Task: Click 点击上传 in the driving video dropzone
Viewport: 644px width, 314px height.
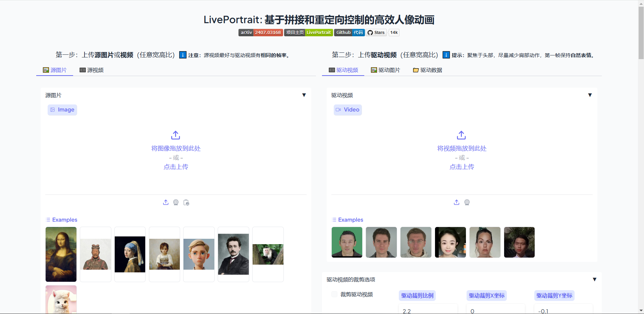Action: 462,167
